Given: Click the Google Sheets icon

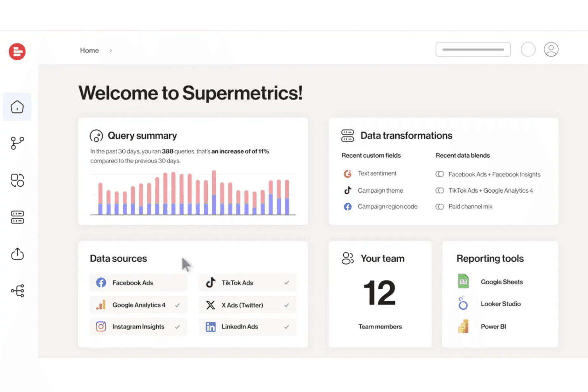Looking at the screenshot, I should point(463,281).
